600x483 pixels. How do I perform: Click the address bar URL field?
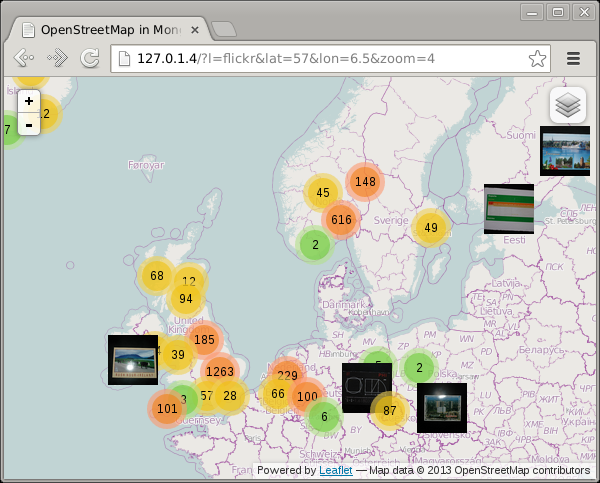[x=320, y=58]
